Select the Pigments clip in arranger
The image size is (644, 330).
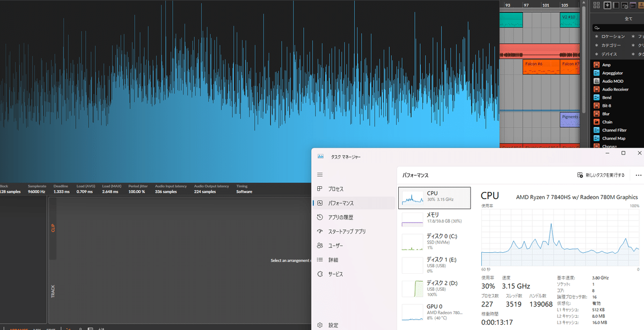click(x=570, y=120)
